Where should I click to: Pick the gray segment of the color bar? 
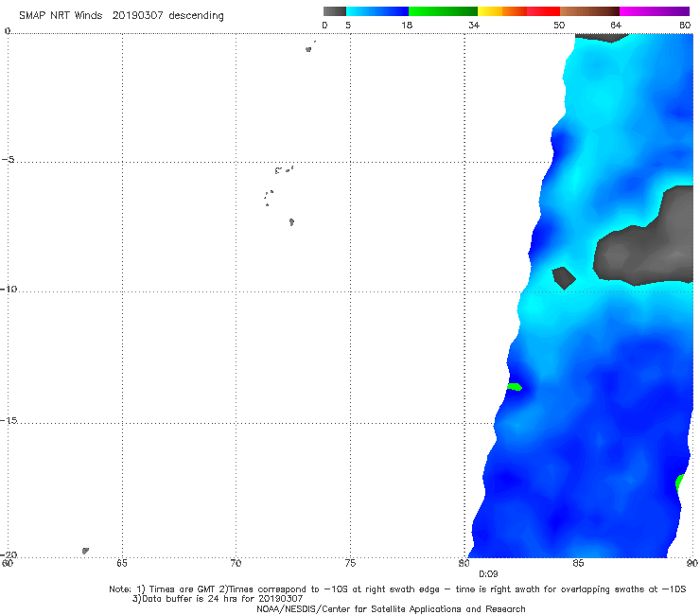point(335,11)
